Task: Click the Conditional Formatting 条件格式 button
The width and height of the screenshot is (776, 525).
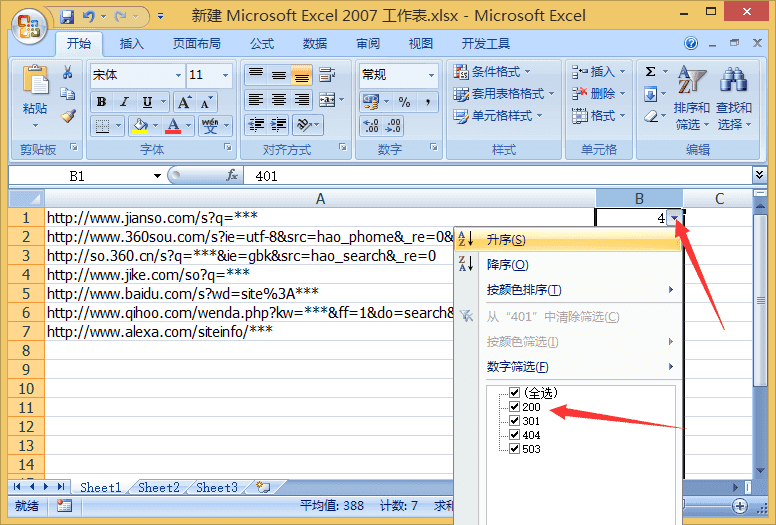Action: click(493, 72)
